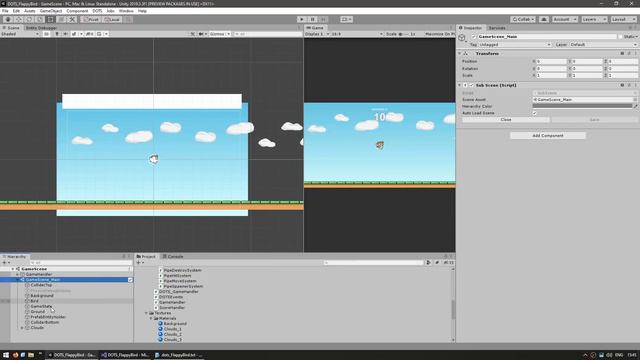Select the Hand tool in the toolbar
The height and width of the screenshot is (360, 640).
point(8,19)
